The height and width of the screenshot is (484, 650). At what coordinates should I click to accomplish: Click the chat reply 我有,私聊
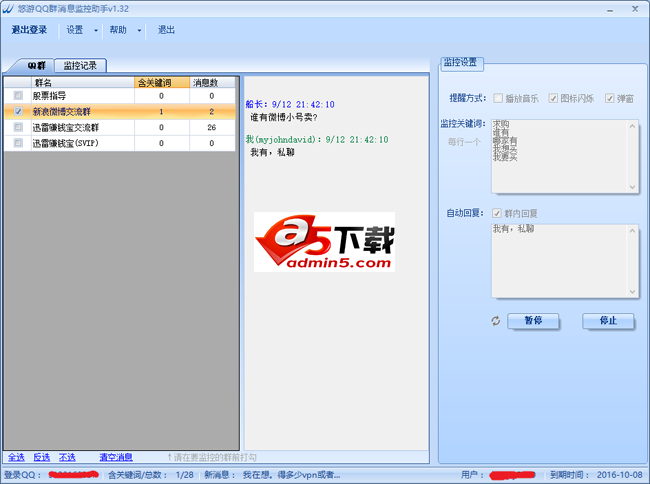272,152
